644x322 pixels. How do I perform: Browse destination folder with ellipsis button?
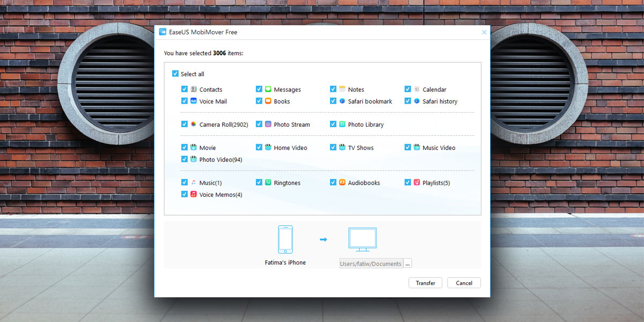tap(407, 264)
